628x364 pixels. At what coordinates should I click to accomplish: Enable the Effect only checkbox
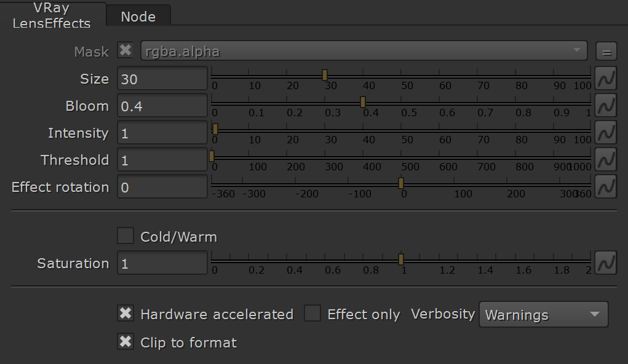(312, 313)
